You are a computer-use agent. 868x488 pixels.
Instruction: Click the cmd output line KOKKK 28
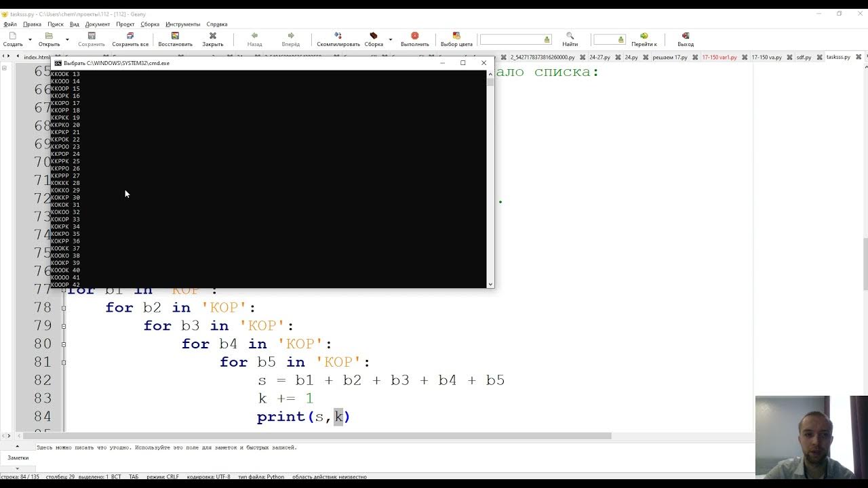click(x=65, y=183)
